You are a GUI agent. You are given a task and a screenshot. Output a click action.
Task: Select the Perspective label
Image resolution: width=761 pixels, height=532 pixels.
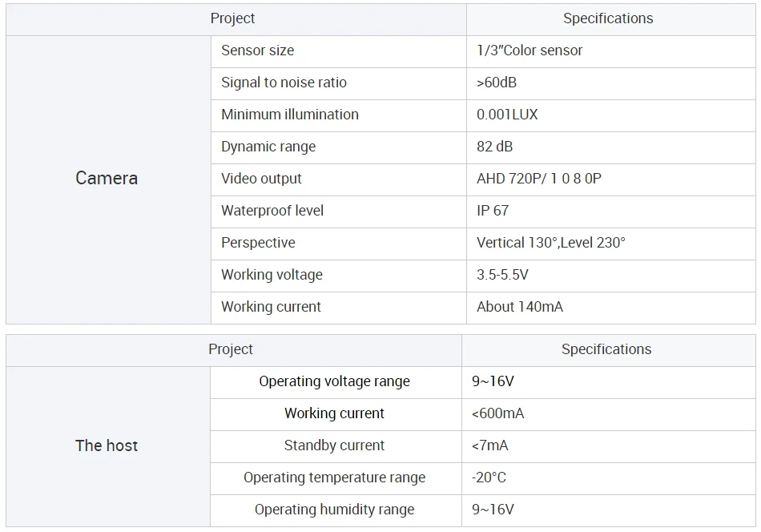pos(258,243)
